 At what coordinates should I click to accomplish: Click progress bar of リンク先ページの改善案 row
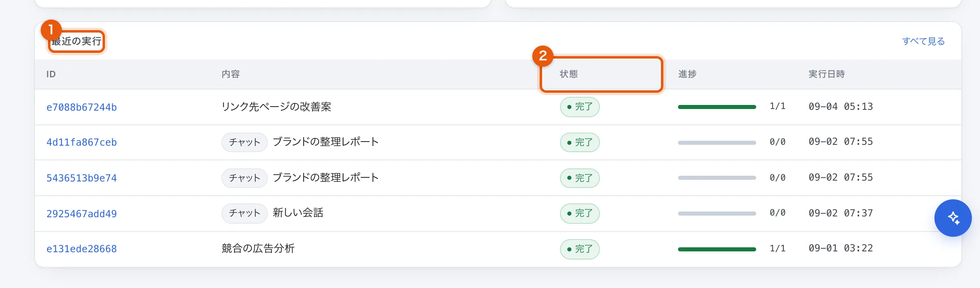[717, 107]
